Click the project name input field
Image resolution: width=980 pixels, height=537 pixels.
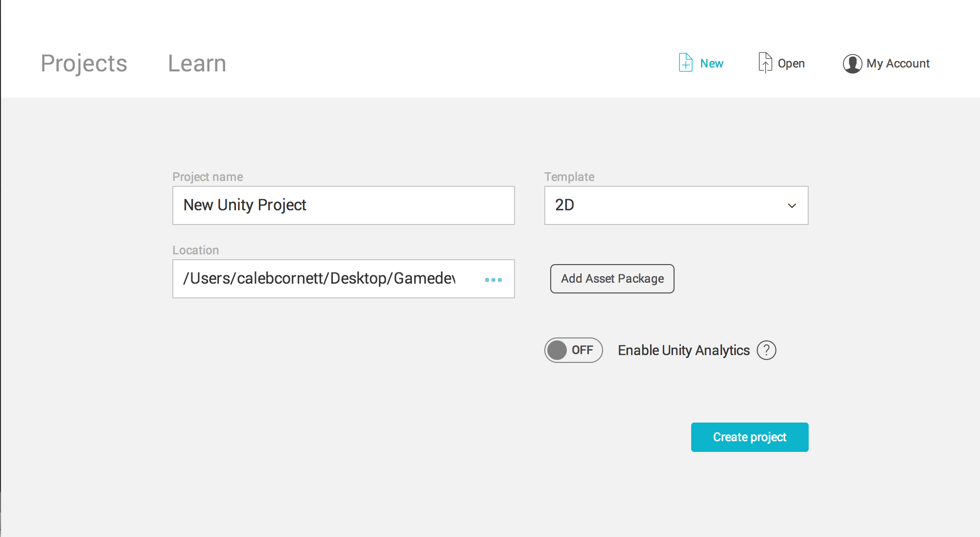(x=344, y=205)
